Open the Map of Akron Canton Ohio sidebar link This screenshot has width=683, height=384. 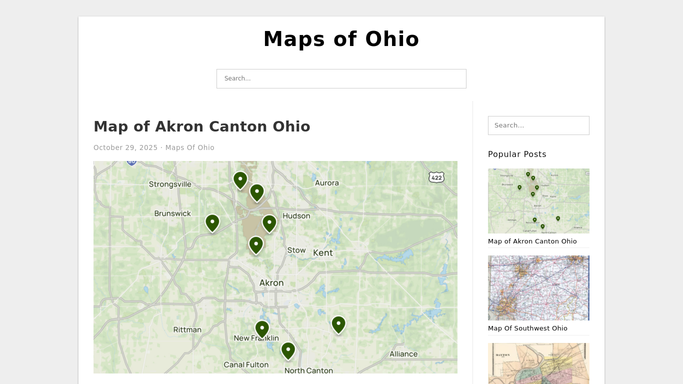(532, 241)
